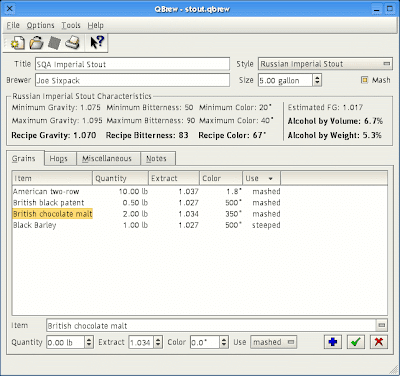
Task: Click the Recipe Bitterness: 83 label
Action: pyautogui.click(x=147, y=135)
